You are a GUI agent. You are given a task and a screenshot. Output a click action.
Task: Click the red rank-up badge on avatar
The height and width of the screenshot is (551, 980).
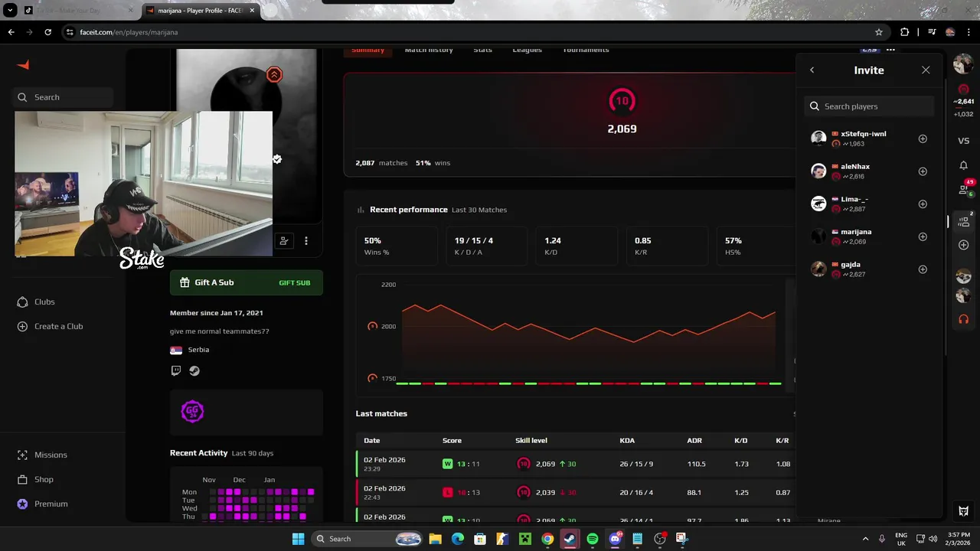pyautogui.click(x=274, y=74)
